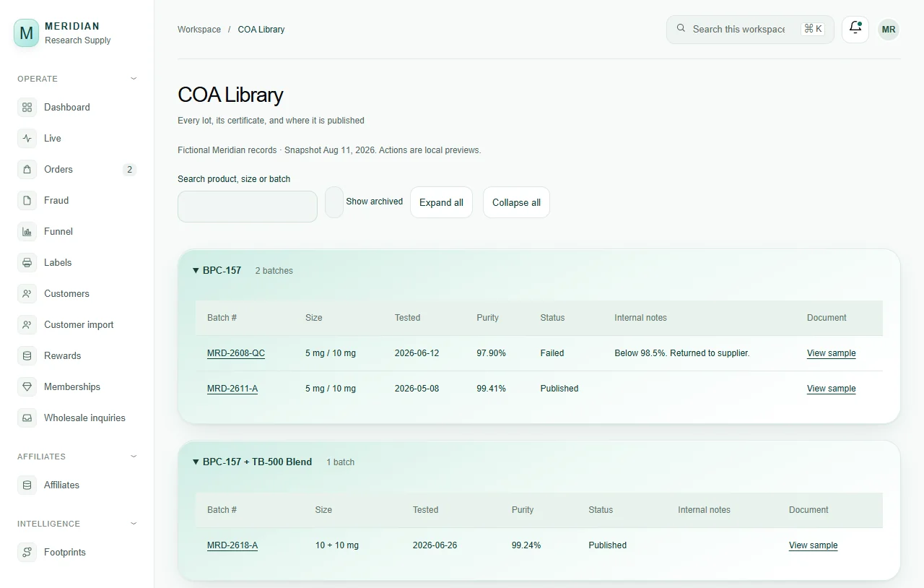Go to the Live menu item
Viewport: 924px width, 588px height.
pos(77,138)
